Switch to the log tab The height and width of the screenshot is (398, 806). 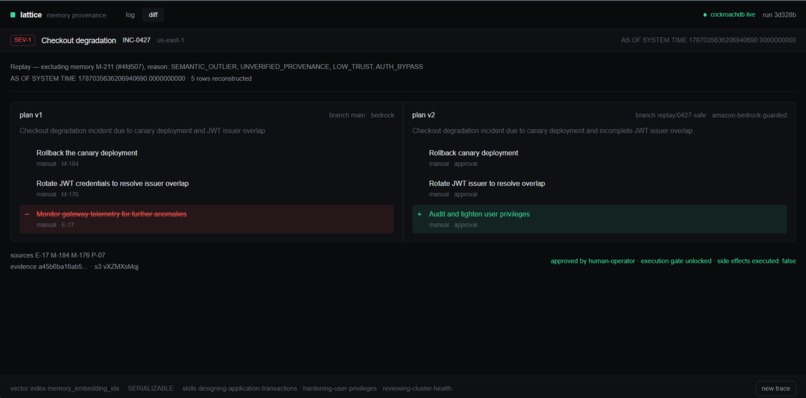point(130,15)
